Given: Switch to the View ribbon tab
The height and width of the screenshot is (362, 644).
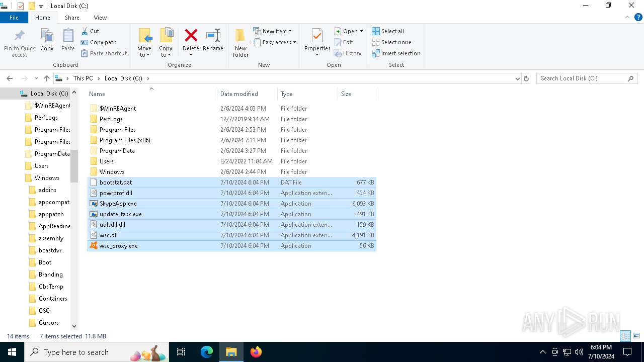Looking at the screenshot, I should pos(100,18).
